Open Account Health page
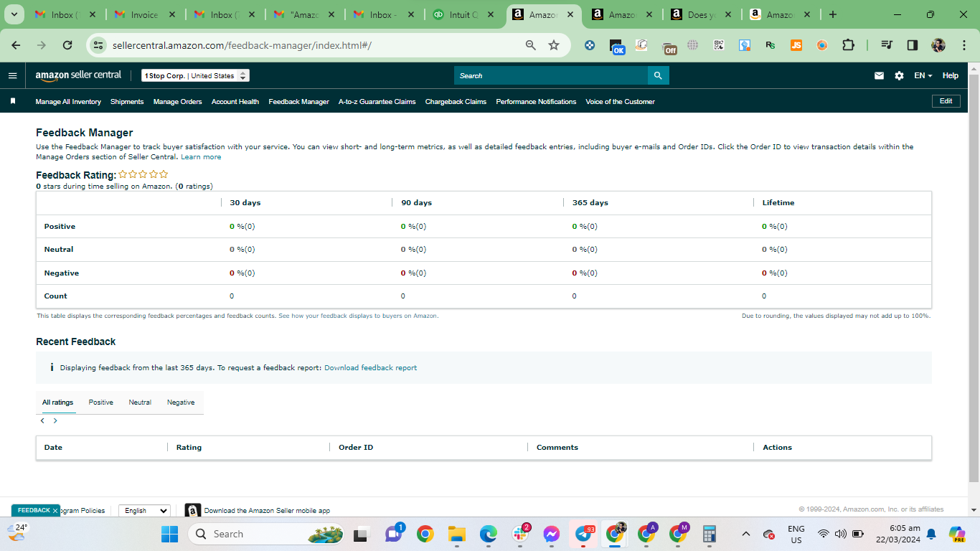The image size is (980, 551). pos(235,102)
